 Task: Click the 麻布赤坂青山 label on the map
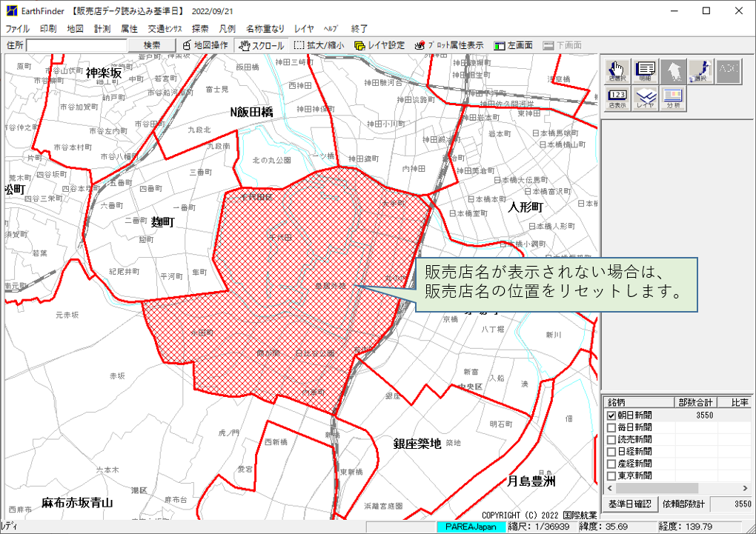point(77,503)
